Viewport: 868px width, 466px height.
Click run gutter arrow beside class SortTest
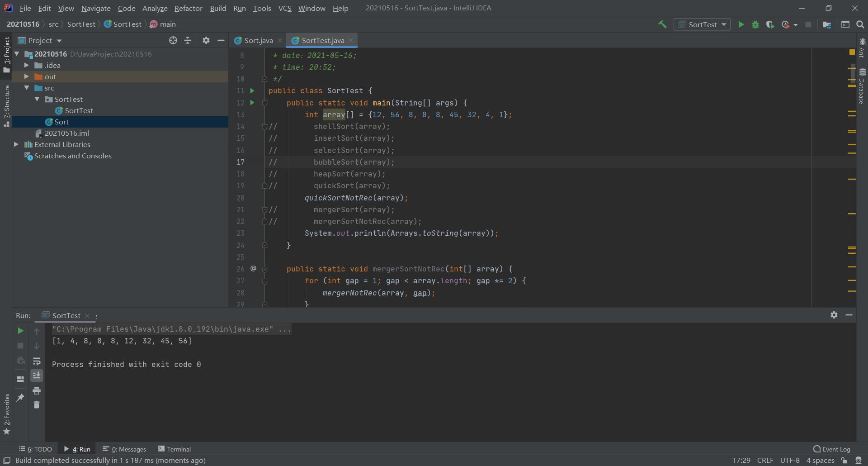click(x=252, y=90)
